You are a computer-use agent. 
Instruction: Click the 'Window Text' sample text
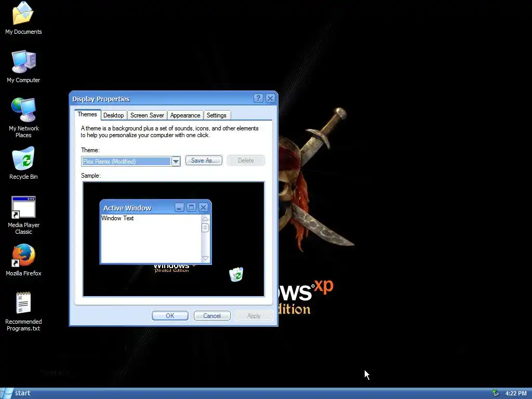click(117, 218)
